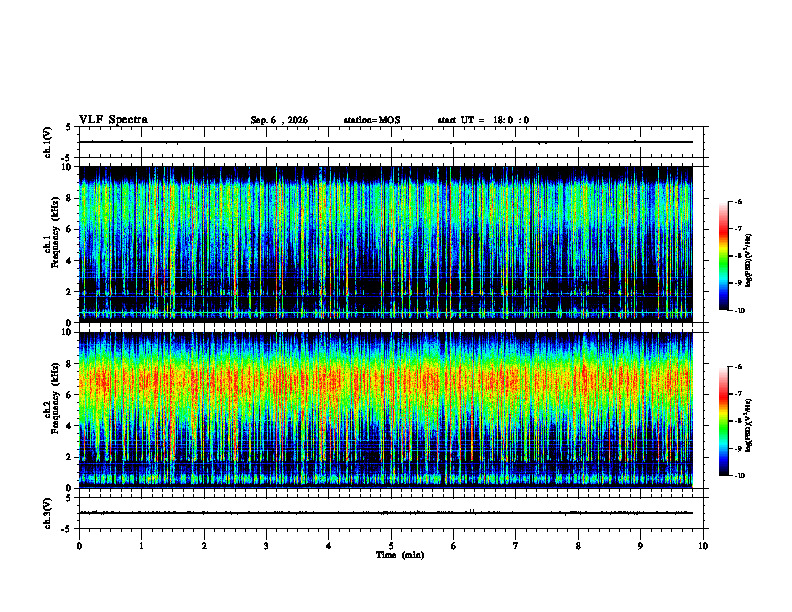Click the ch.2 color scale bar
Screen dimensions: 792x612
click(x=723, y=421)
